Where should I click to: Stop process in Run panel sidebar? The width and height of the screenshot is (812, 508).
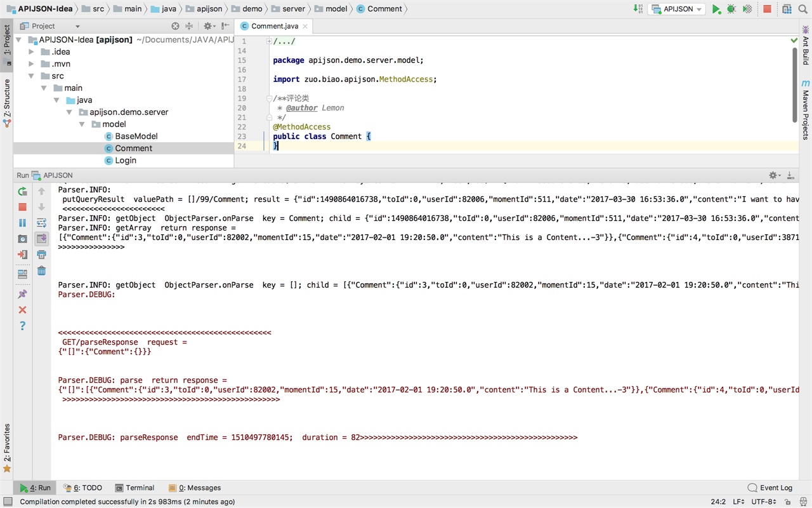tap(22, 207)
